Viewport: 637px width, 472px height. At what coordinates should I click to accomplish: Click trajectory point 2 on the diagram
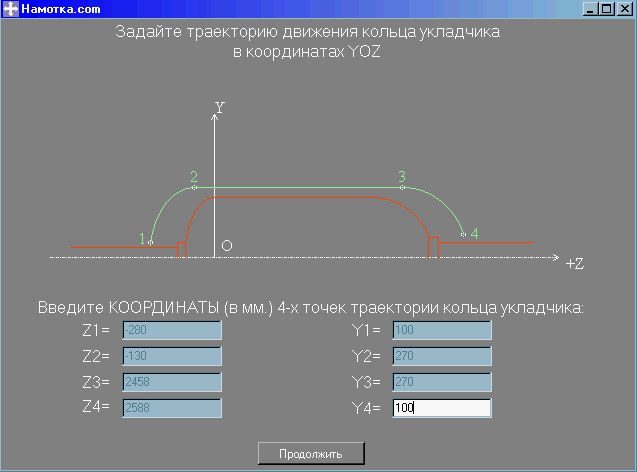[194, 188]
